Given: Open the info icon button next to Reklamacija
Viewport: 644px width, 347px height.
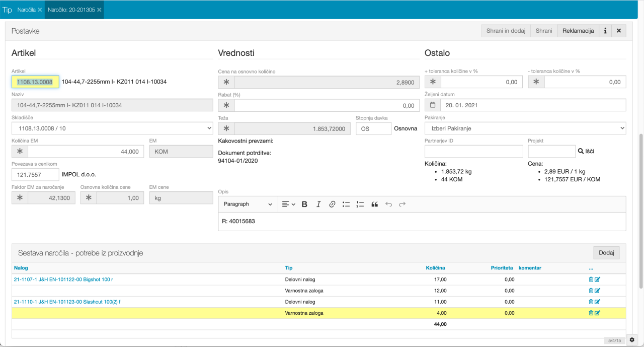Looking at the screenshot, I should coord(605,31).
